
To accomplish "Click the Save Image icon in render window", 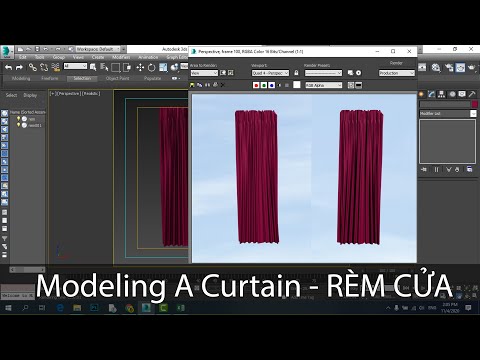I will click(x=192, y=85).
